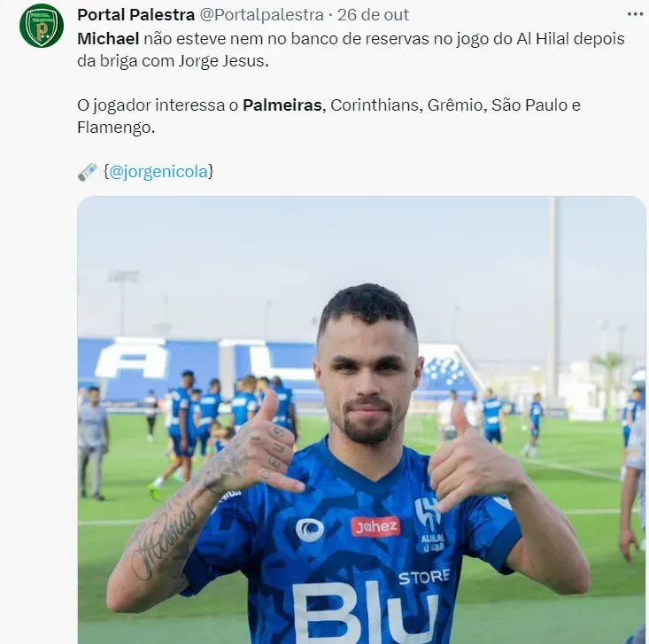Click the @Portalpalestra handle
This screenshot has height=644, width=649.
(x=261, y=15)
